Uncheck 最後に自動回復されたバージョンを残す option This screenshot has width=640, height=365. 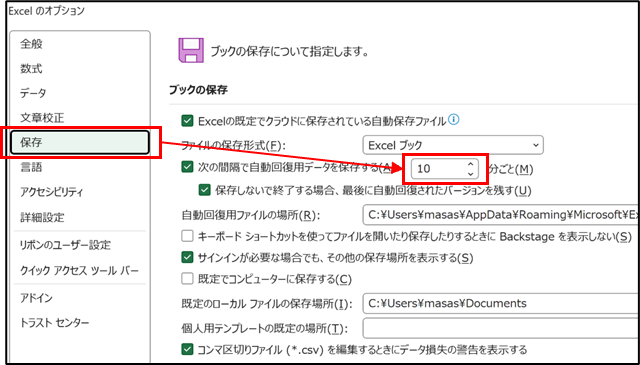(204, 190)
